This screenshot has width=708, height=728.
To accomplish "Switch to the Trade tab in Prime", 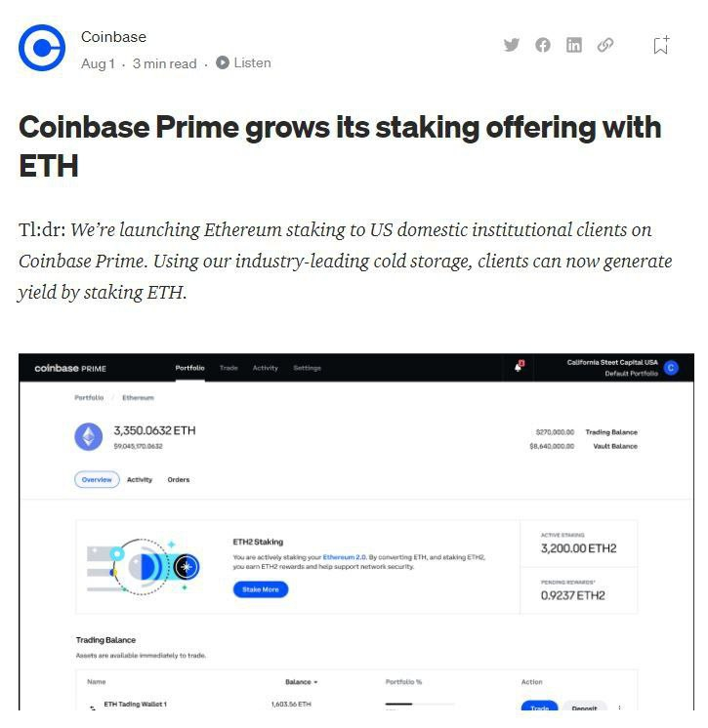I will click(229, 368).
